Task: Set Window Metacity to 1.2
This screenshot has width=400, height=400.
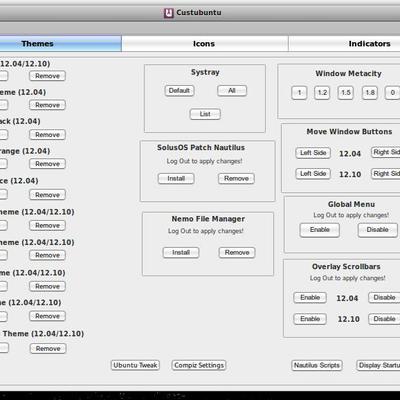Action: tap(322, 93)
